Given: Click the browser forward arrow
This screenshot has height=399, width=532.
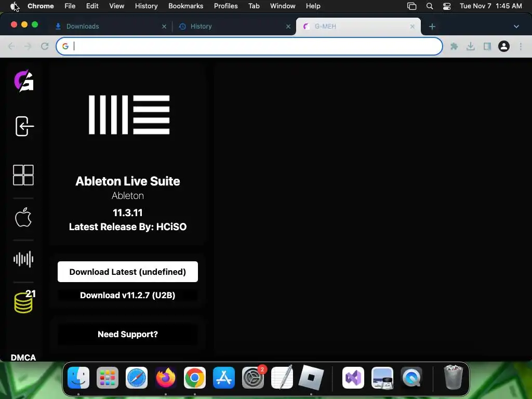Looking at the screenshot, I should pos(28,46).
